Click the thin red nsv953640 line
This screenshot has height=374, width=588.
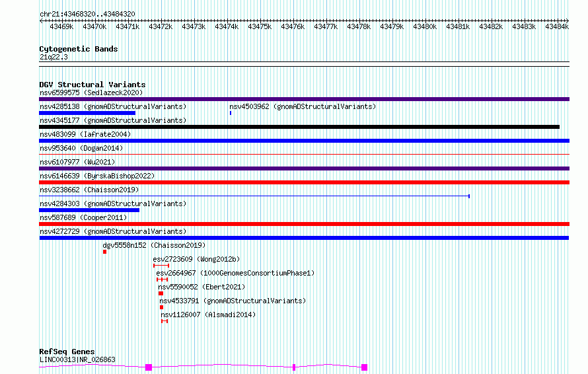(304, 154)
